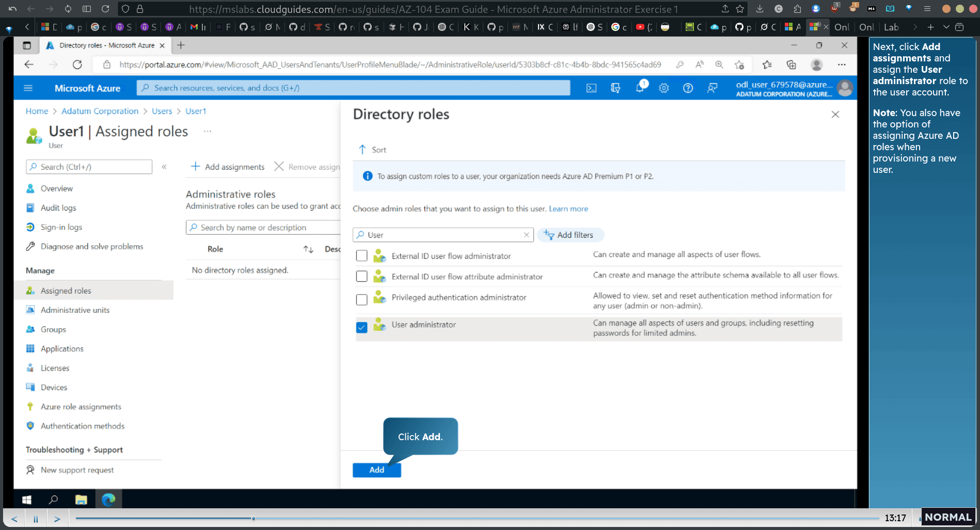Go to Adatum Corporation breadcrumb

coord(100,111)
